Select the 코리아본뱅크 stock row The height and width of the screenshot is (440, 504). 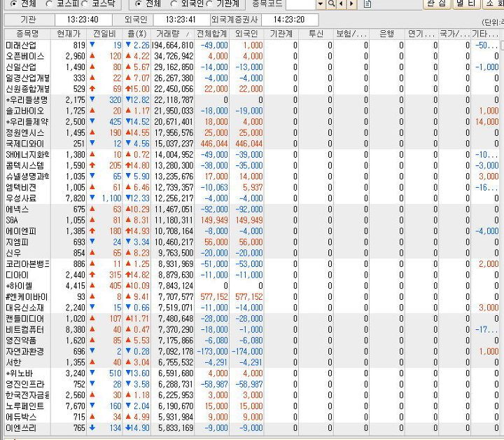coord(253,264)
